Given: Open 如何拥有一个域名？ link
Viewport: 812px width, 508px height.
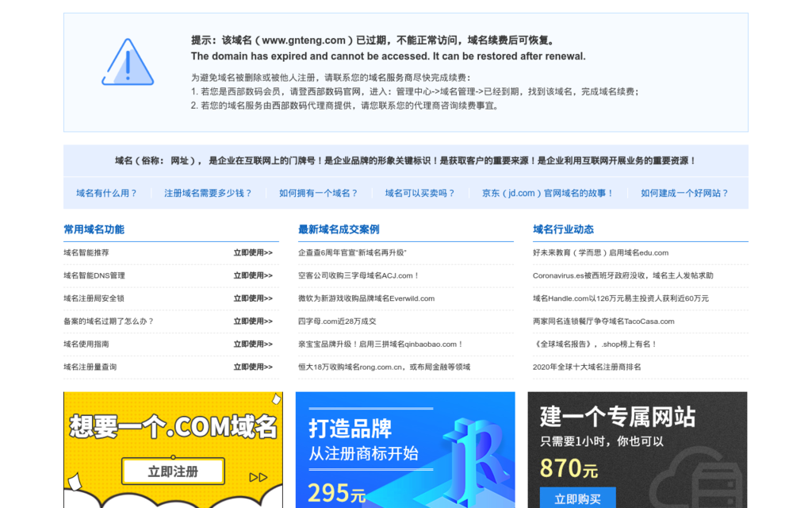Looking at the screenshot, I should click(x=318, y=193).
